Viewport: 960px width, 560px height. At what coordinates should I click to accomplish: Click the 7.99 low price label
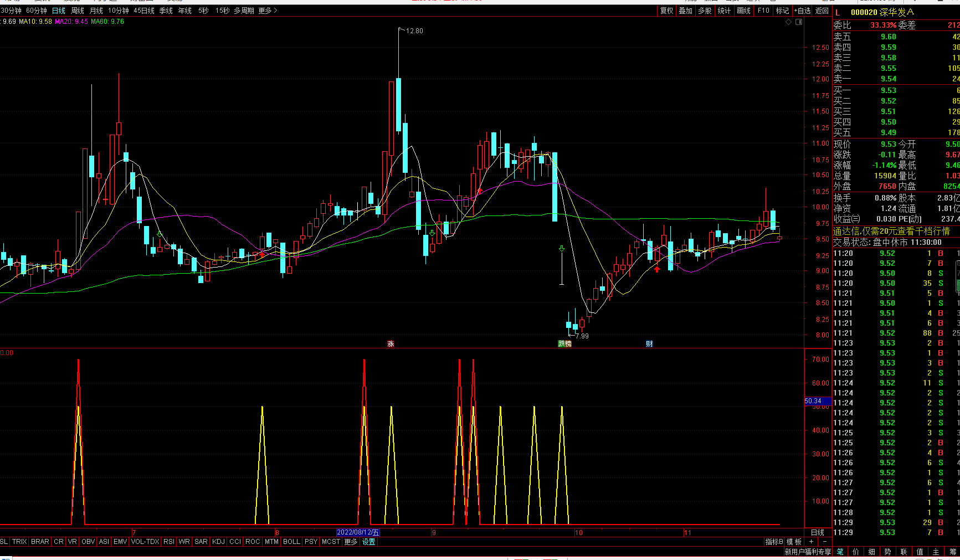coord(582,336)
